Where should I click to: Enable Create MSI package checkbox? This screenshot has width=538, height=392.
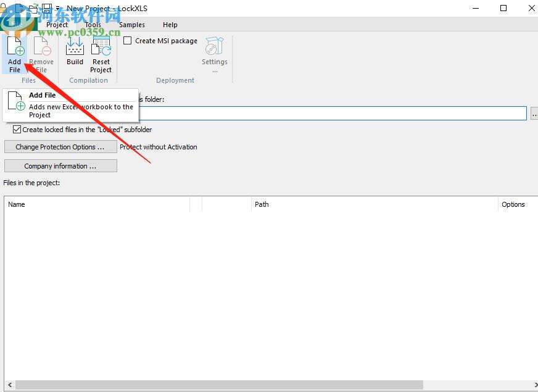pyautogui.click(x=127, y=41)
